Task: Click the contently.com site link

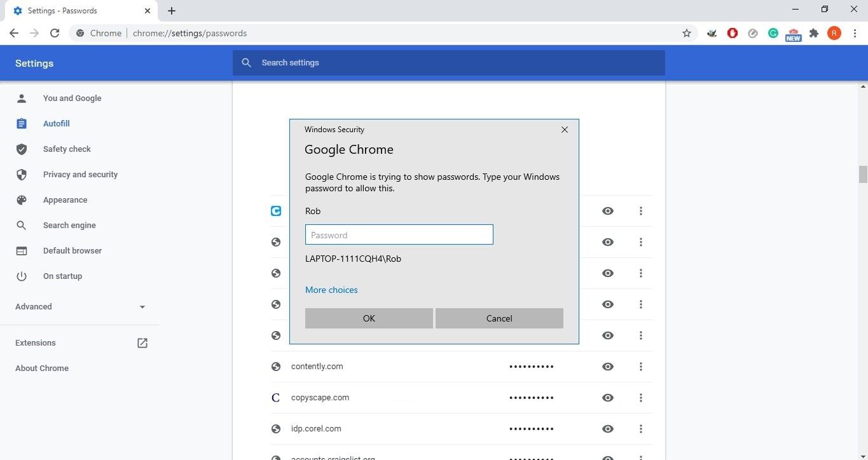Action: coord(317,367)
